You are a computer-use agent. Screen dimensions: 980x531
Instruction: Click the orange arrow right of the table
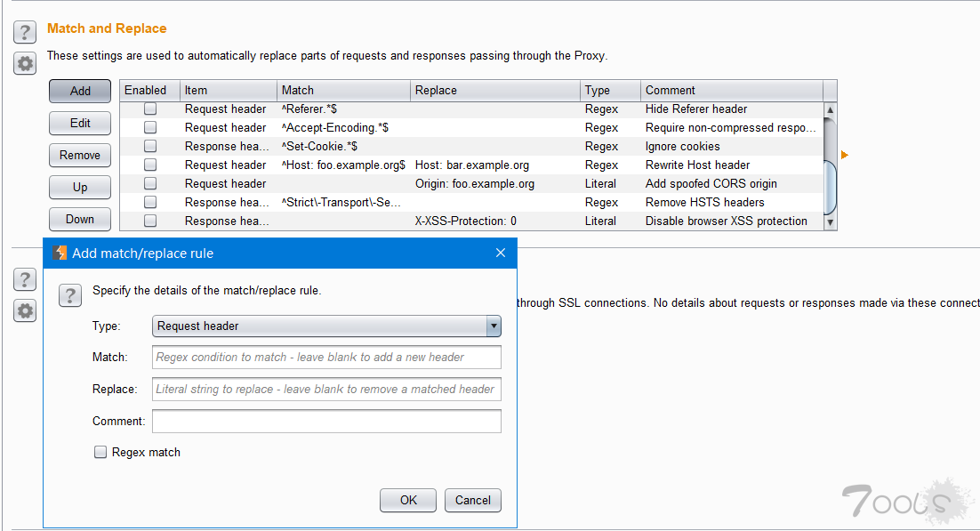pyautogui.click(x=844, y=155)
